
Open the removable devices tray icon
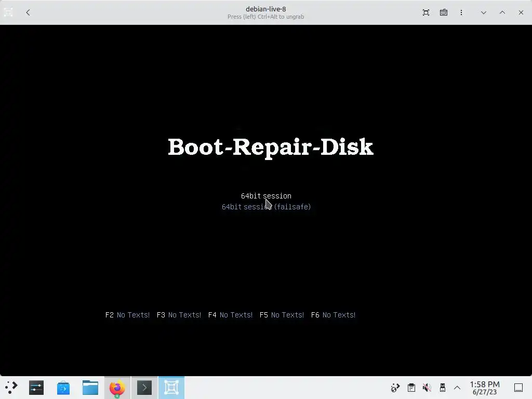pyautogui.click(x=443, y=388)
